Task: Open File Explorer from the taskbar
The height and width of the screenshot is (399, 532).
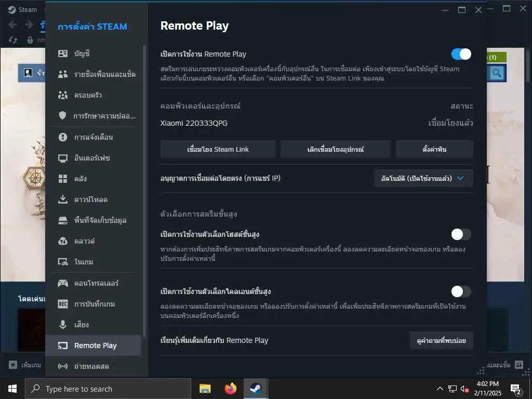Action: tap(205, 389)
